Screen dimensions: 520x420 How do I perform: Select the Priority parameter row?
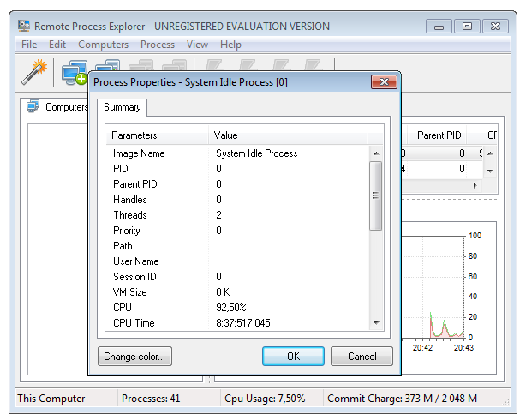click(238, 231)
